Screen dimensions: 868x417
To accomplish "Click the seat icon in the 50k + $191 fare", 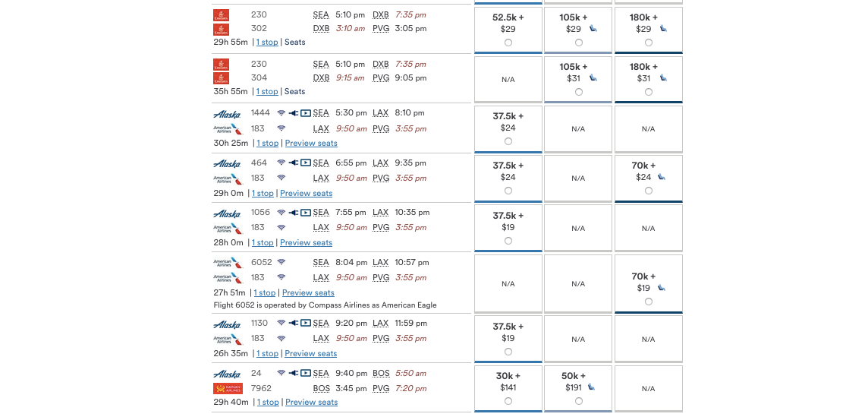I will click(592, 387).
